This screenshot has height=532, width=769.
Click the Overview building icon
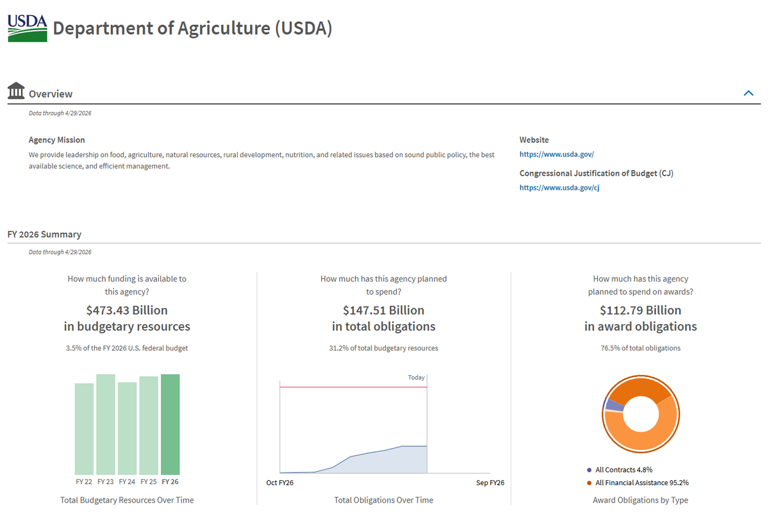click(16, 91)
